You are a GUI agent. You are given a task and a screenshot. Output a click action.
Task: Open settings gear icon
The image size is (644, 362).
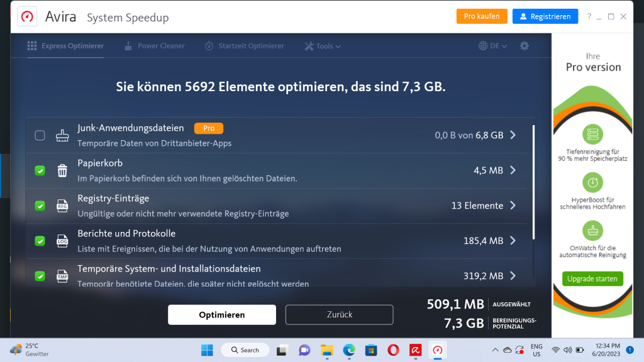coord(524,46)
